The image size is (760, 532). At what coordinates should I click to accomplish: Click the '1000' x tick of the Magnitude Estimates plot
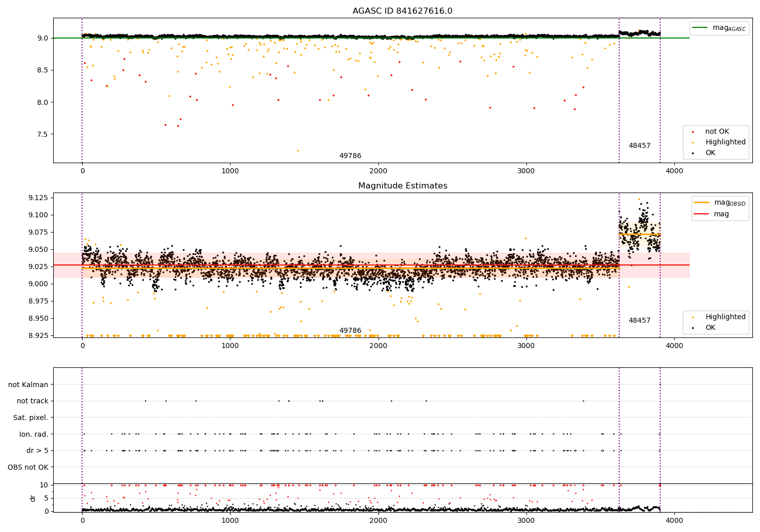(x=231, y=346)
